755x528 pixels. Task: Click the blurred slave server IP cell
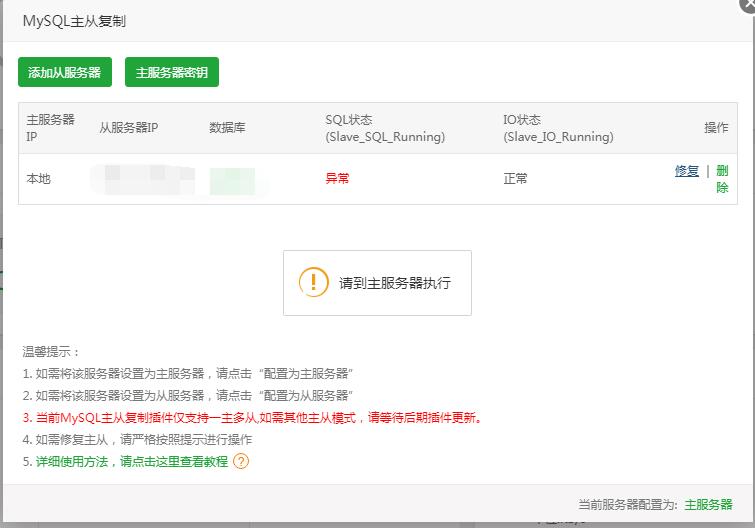[143, 179]
